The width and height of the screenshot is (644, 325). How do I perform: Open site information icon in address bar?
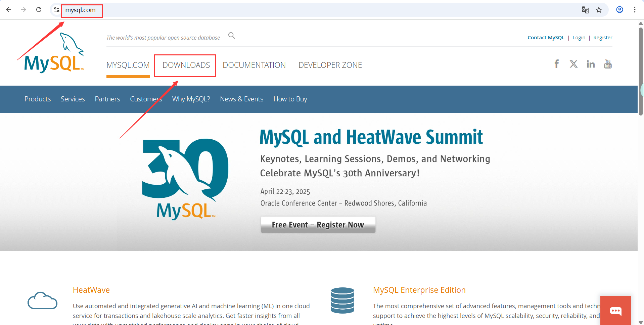tap(56, 10)
